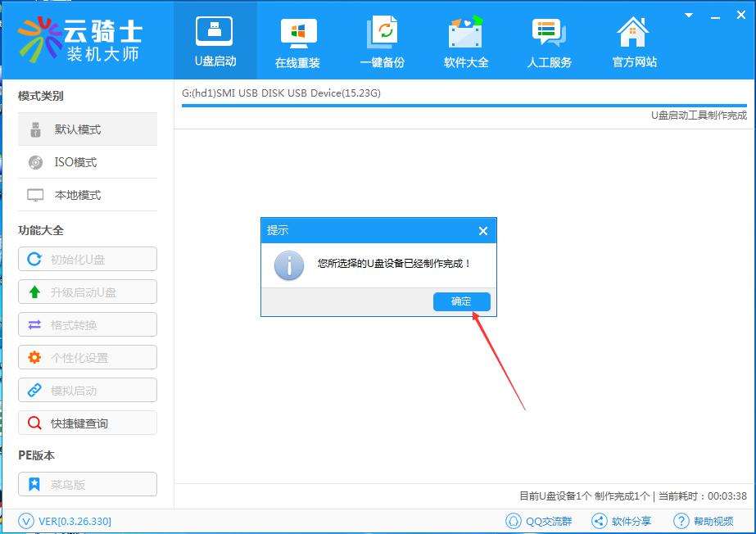The height and width of the screenshot is (534, 756).
Task: Open the U盘启动 tab
Action: point(215,41)
